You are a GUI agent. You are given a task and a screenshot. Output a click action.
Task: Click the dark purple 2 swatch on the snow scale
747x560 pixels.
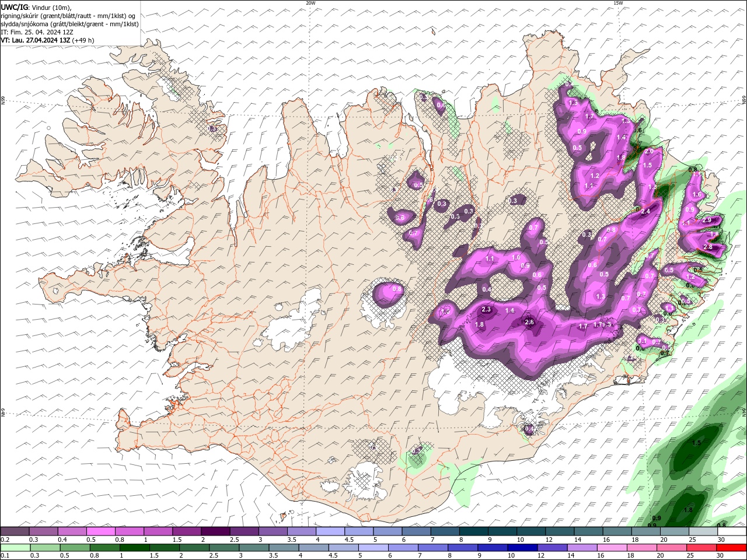coord(215,531)
